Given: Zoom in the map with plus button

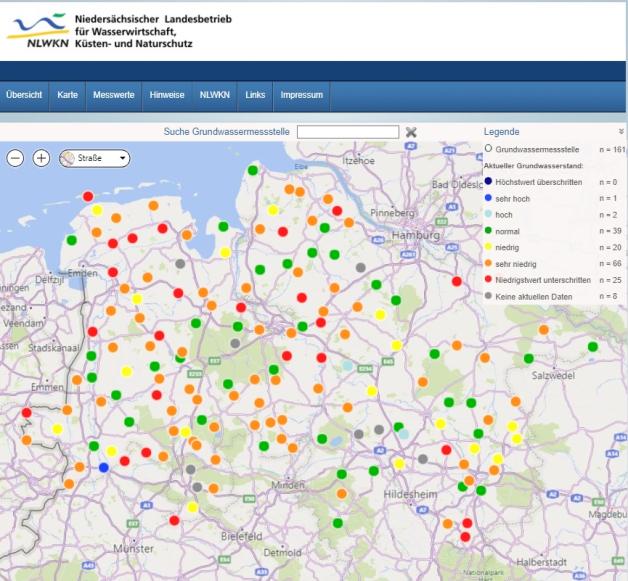Looking at the screenshot, I should [41, 158].
